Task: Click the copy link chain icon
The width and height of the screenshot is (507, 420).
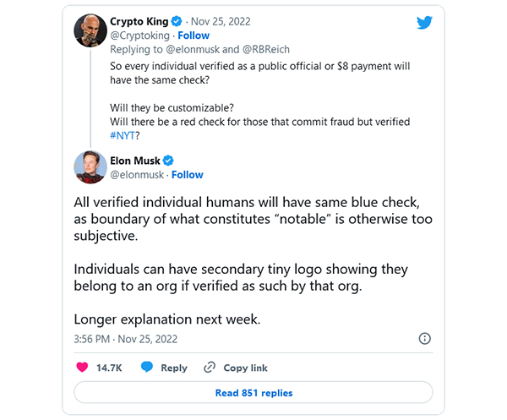Action: click(x=210, y=368)
